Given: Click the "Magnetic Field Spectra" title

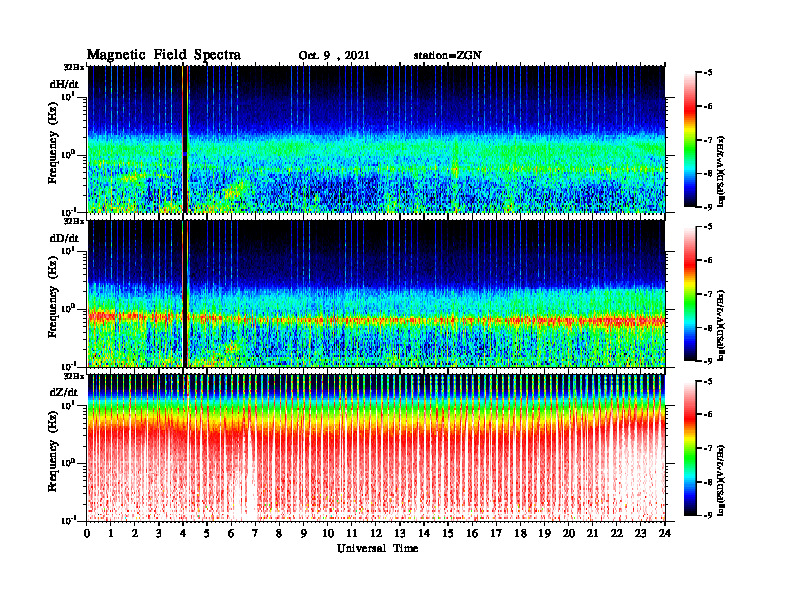Looking at the screenshot, I should click(164, 55).
